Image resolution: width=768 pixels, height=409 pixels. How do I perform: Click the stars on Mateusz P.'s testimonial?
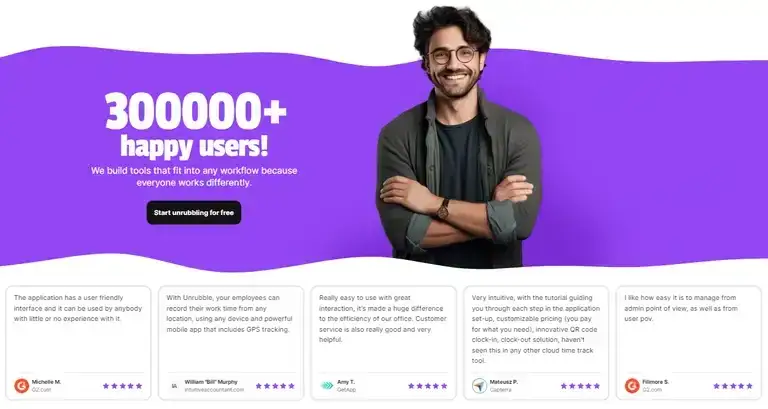coord(580,386)
